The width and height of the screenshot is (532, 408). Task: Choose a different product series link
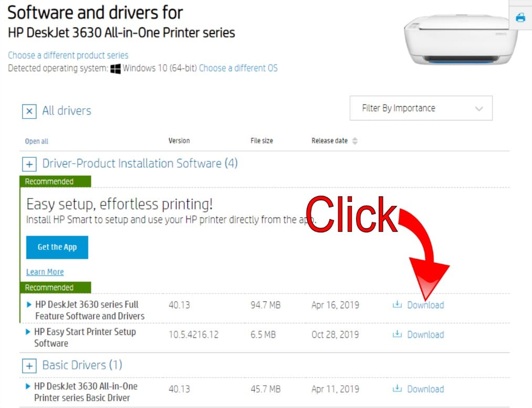68,55
